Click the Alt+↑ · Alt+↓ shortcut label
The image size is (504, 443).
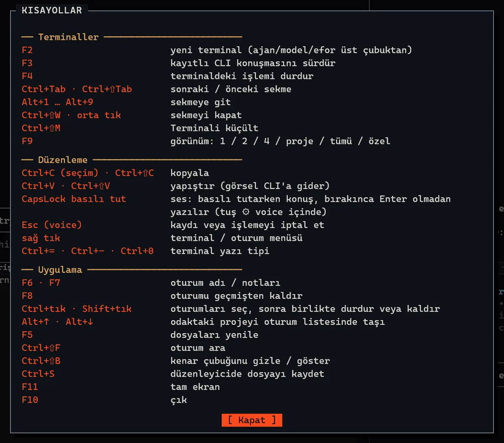click(x=58, y=322)
